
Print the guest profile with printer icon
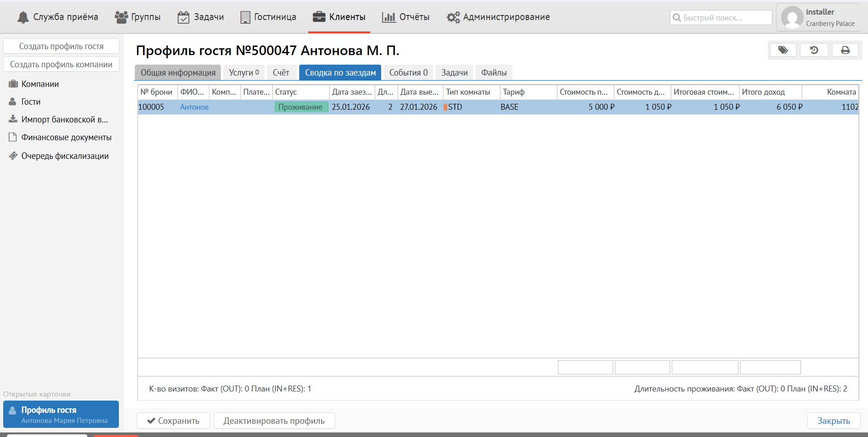pos(845,50)
